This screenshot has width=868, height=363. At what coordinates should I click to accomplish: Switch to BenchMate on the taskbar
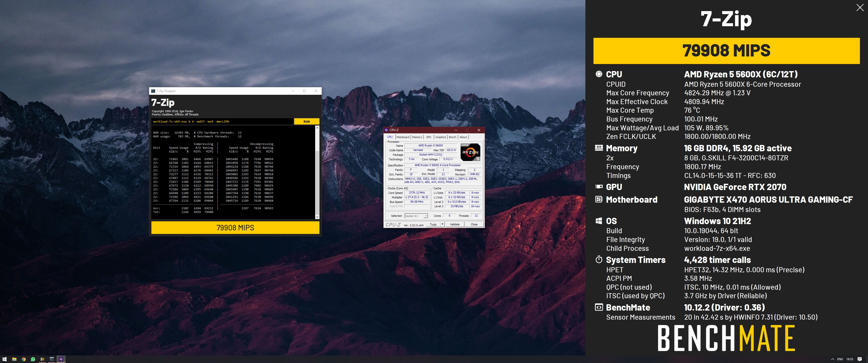point(42,359)
